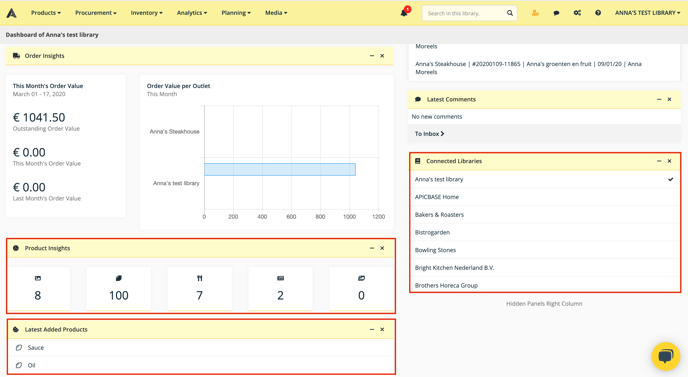The height and width of the screenshot is (377, 688).
Task: Click the Latest Comments speech icon
Action: click(418, 99)
